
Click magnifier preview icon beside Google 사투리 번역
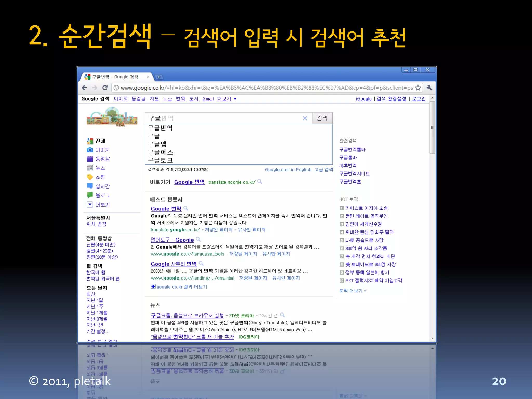tap(201, 263)
